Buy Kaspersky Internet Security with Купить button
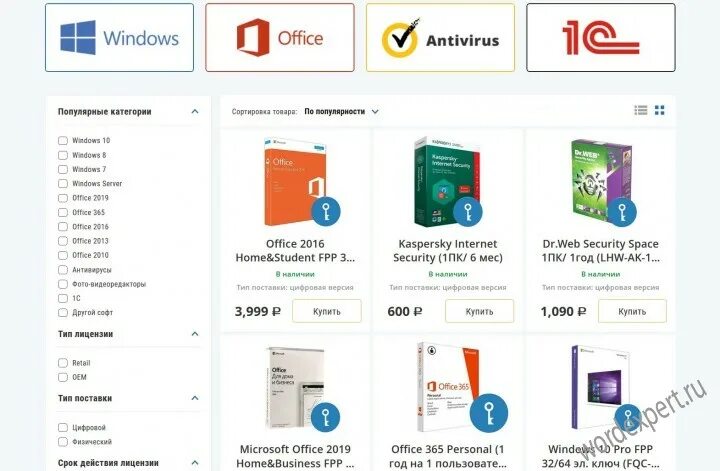Image resolution: width=720 pixels, height=471 pixels. 479,311
